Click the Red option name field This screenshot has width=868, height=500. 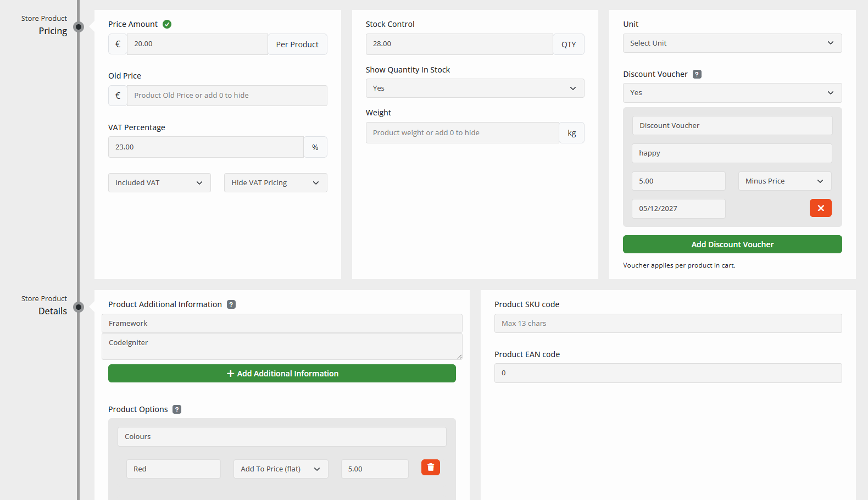pos(174,469)
